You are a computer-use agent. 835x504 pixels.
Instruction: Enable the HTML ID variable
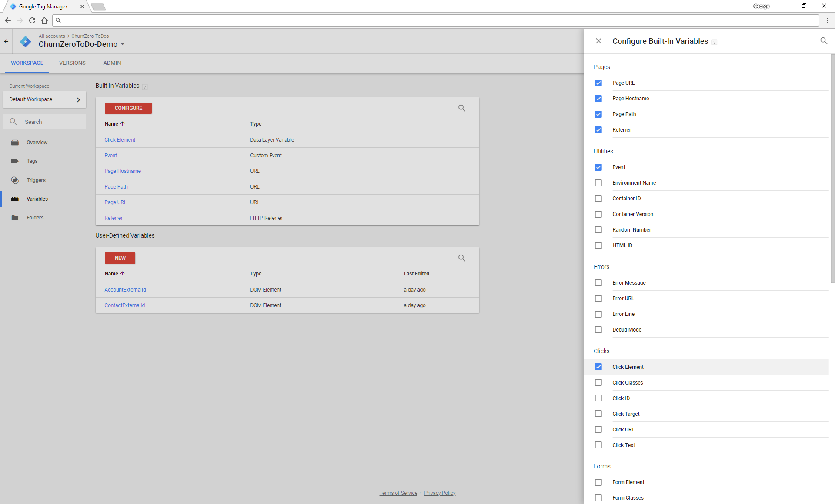[x=598, y=245]
